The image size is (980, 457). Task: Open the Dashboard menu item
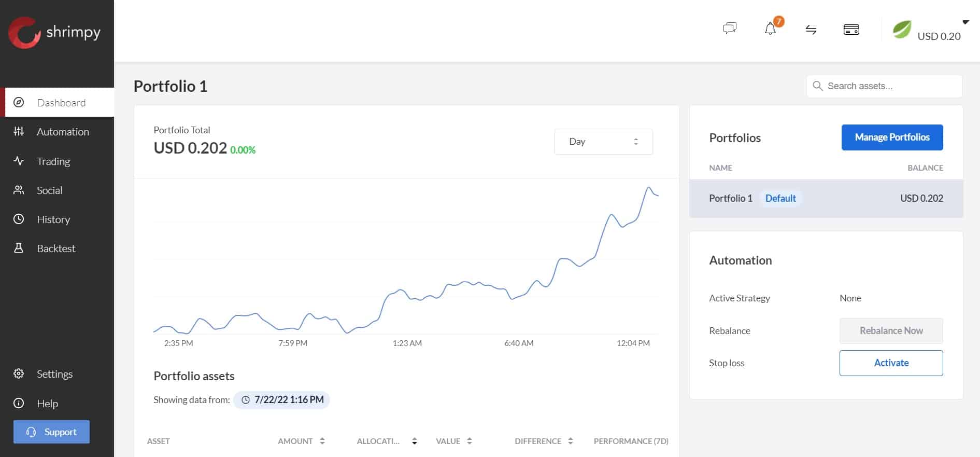pyautogui.click(x=57, y=102)
